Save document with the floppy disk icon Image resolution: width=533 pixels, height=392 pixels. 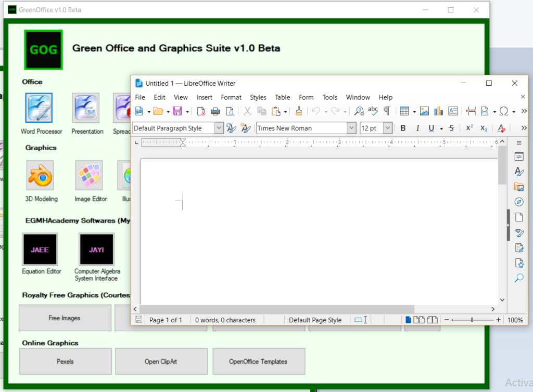pyautogui.click(x=177, y=111)
